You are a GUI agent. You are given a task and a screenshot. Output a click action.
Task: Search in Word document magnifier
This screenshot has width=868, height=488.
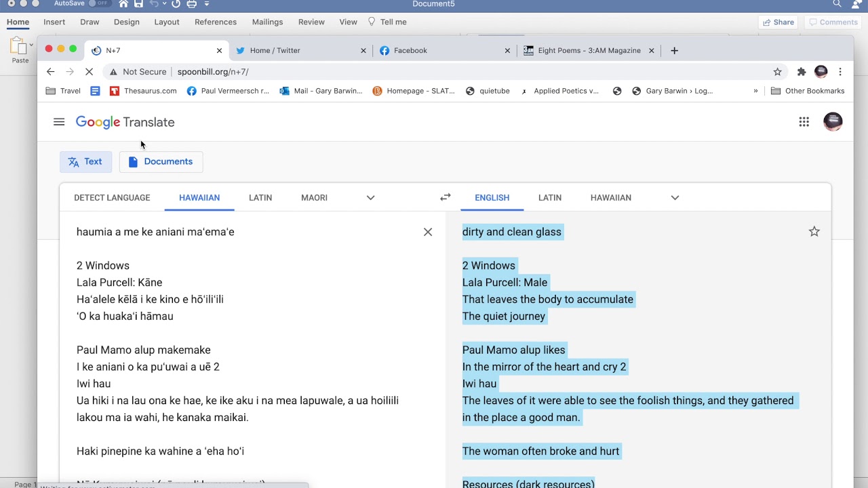pos(837,4)
